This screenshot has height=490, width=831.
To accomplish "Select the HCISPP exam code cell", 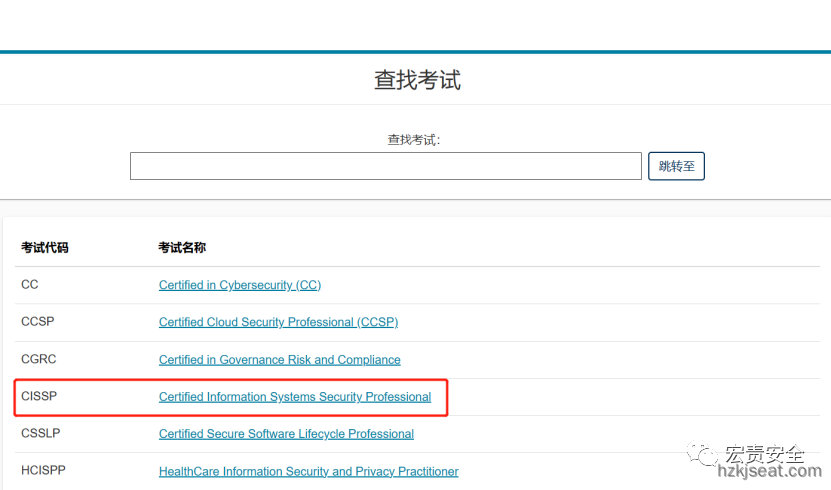I will pos(43,470).
